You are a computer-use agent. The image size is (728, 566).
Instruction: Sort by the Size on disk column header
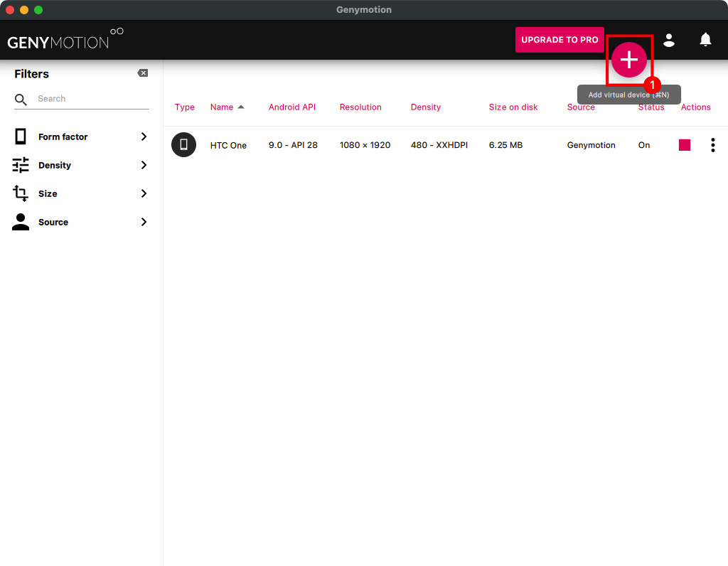(513, 107)
